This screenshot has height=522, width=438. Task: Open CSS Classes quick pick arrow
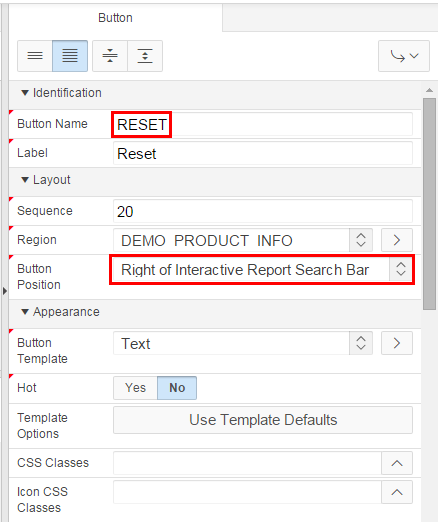(397, 463)
